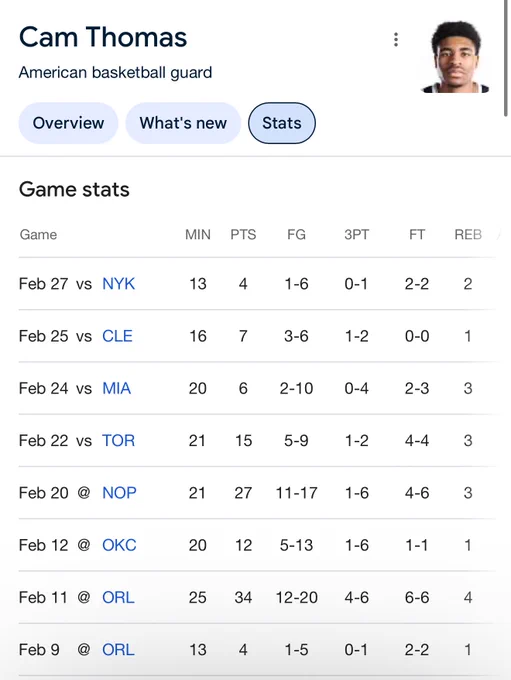The image size is (511, 680).
Task: Open the three-dot more options menu
Action: click(396, 39)
